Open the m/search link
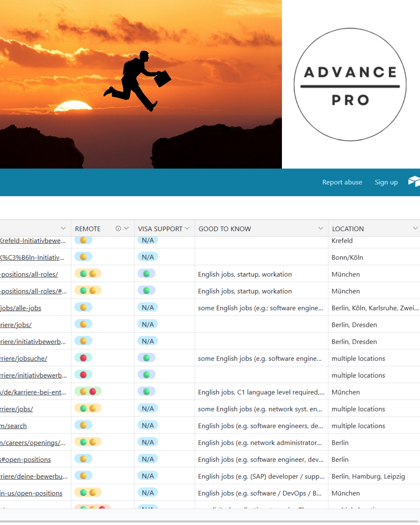The height and width of the screenshot is (525, 420). pyautogui.click(x=14, y=426)
